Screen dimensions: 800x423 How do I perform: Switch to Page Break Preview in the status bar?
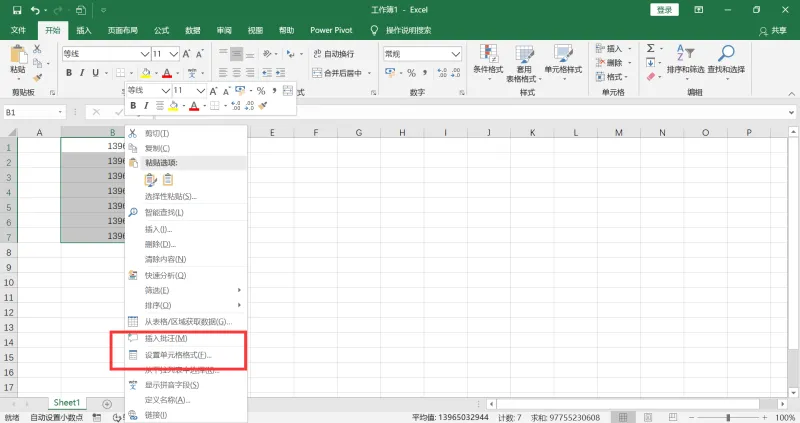click(673, 417)
